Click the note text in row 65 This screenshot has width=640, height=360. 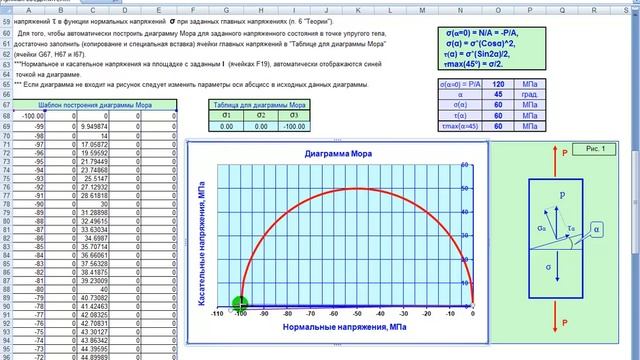pyautogui.click(x=191, y=84)
